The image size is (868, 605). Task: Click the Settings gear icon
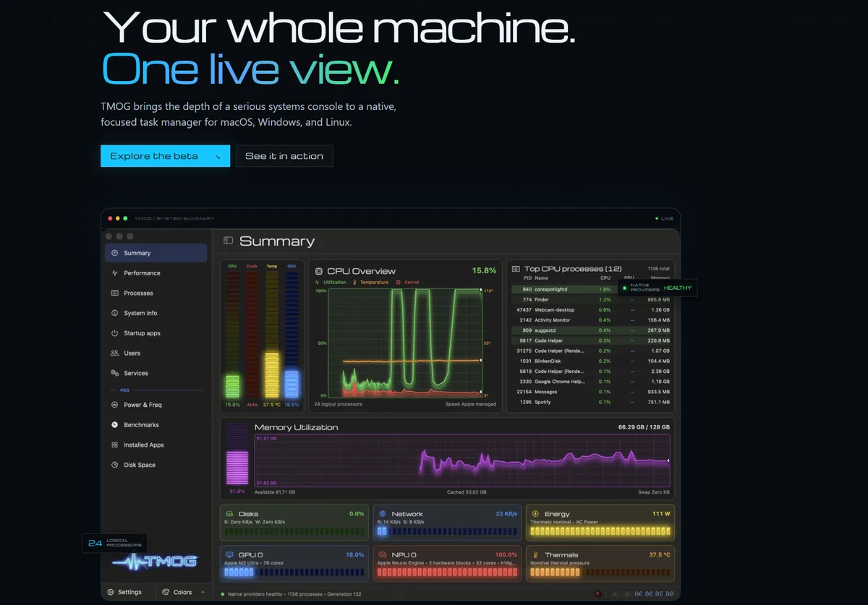tap(111, 592)
